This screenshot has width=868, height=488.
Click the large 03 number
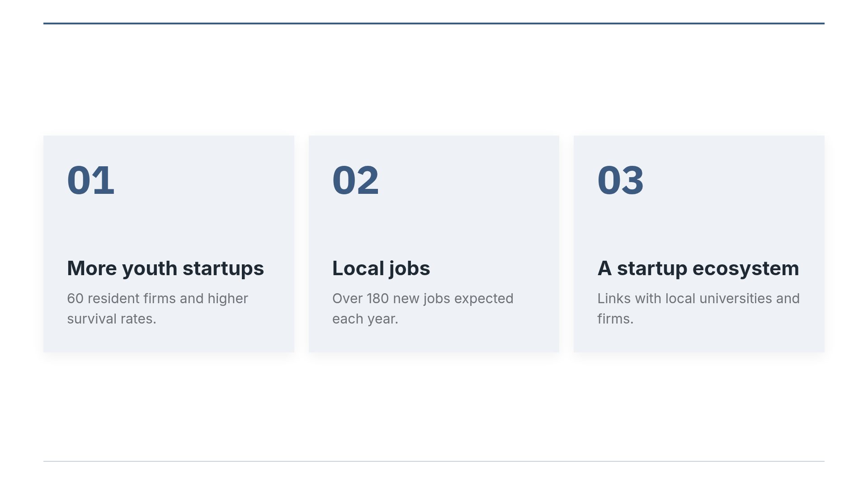(620, 180)
